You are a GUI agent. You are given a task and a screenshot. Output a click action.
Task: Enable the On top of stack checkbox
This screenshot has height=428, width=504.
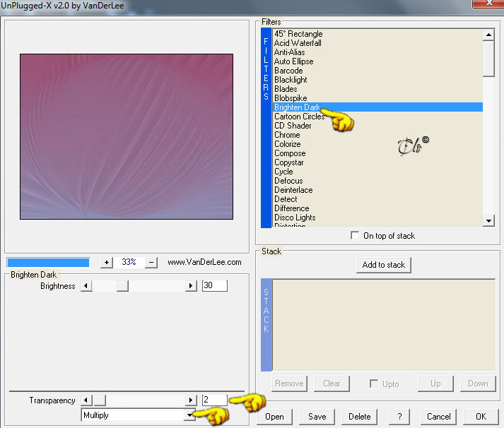coord(355,235)
